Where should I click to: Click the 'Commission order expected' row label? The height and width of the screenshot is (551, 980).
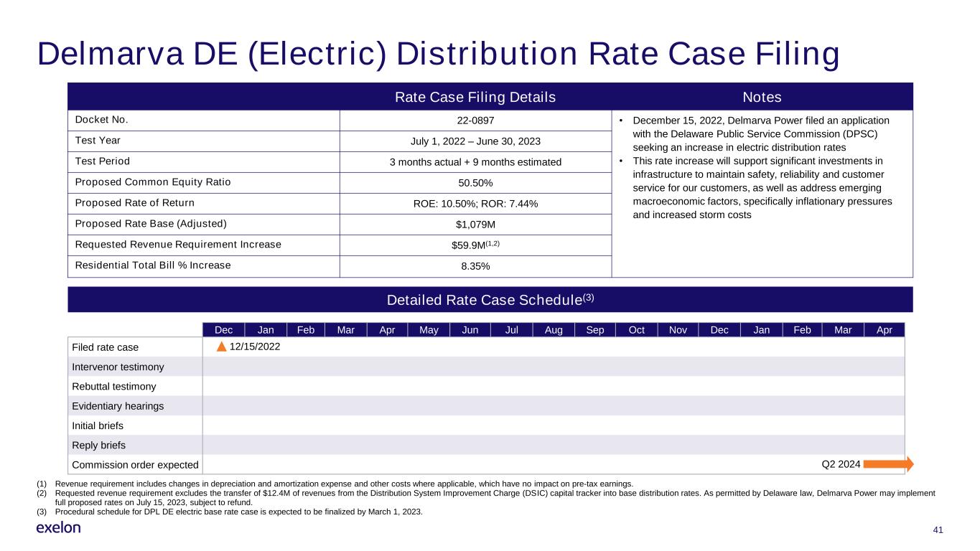(x=135, y=464)
